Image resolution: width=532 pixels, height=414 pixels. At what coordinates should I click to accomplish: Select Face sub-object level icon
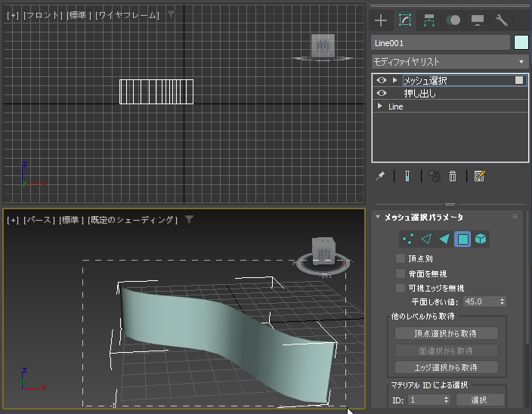point(444,239)
